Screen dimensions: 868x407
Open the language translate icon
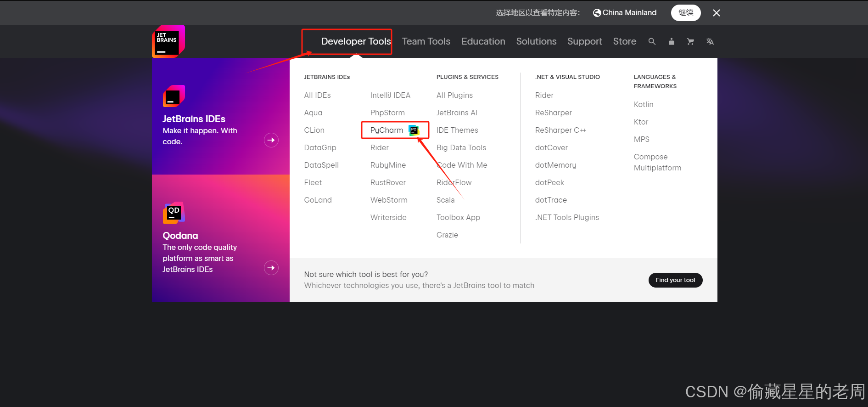click(710, 41)
